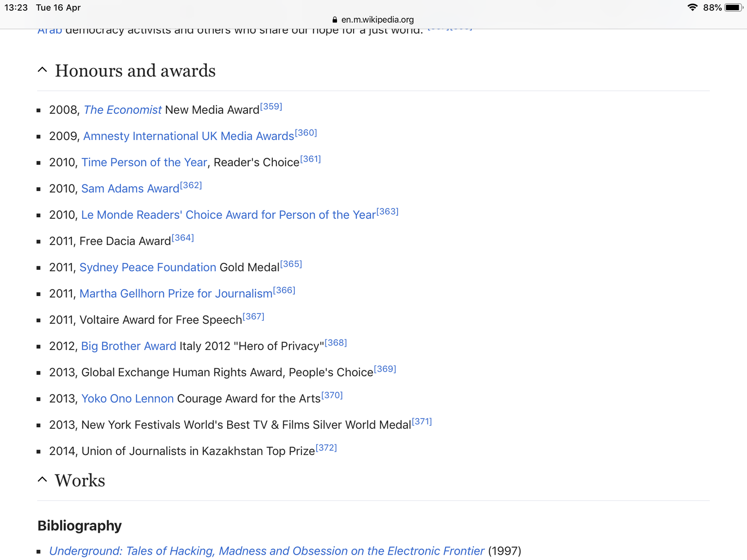Tap citation reference [360]

coord(306,133)
